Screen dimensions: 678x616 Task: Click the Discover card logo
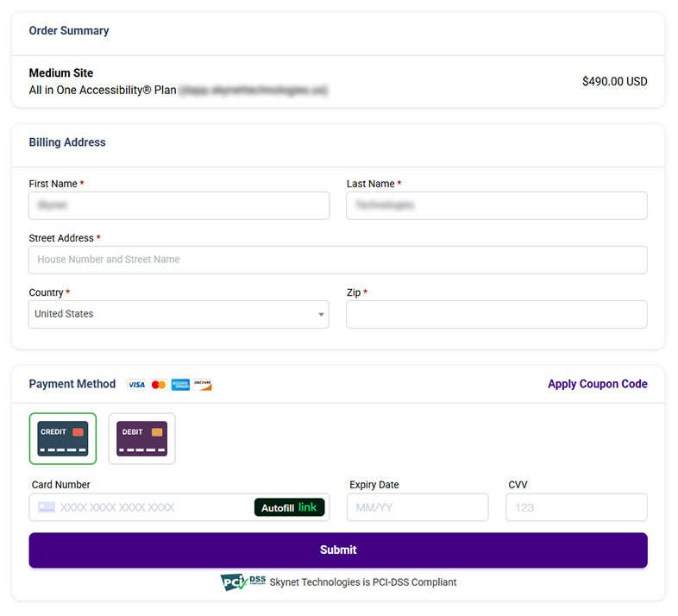[x=203, y=385]
